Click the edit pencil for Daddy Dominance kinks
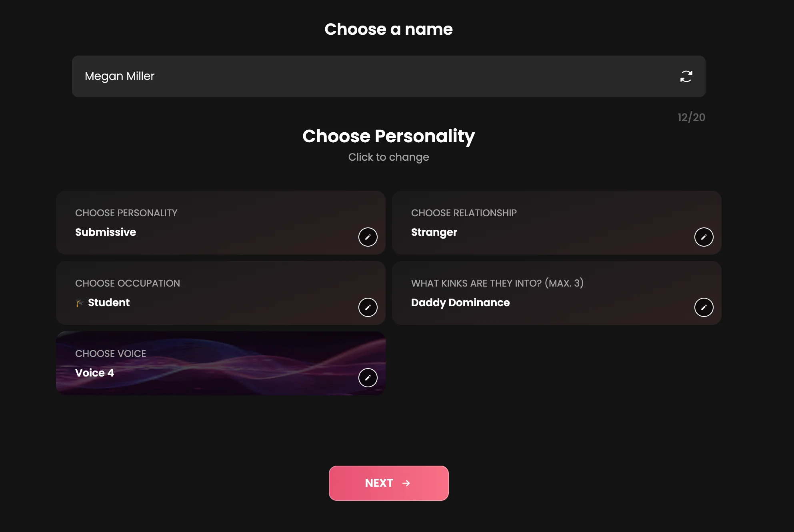This screenshot has height=532, width=794. click(704, 307)
